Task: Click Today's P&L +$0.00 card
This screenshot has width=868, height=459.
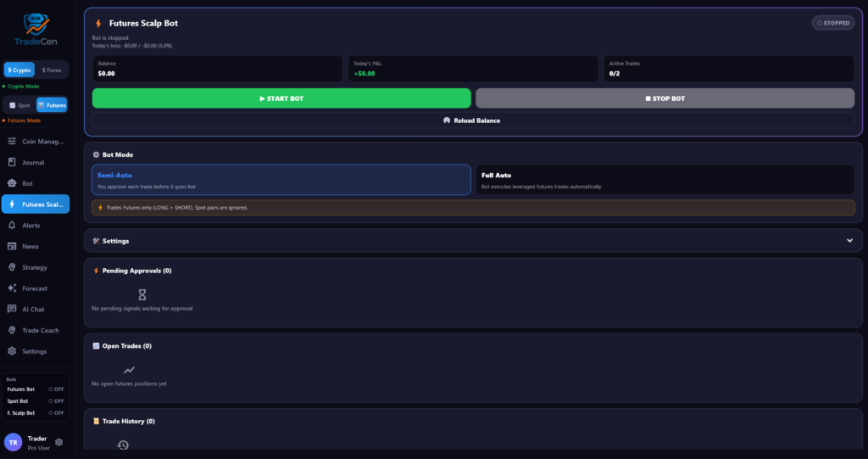Action: tap(473, 69)
